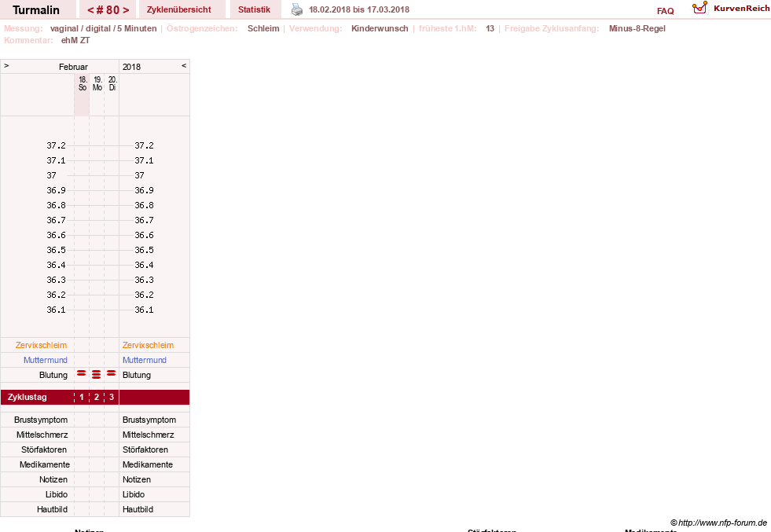Open KurvenReich home link
Image resolution: width=771 pixels, height=532 pixels.
pyautogui.click(x=741, y=9)
